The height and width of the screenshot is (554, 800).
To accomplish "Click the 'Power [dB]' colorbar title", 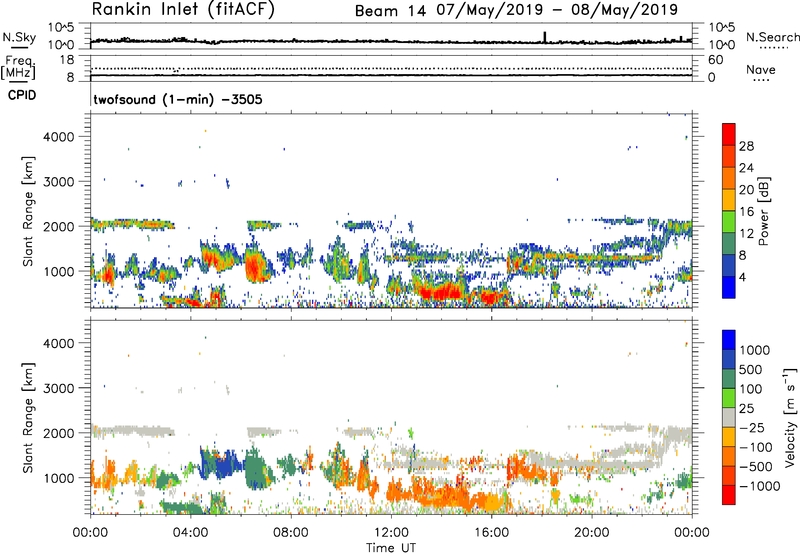I will tap(764, 211).
